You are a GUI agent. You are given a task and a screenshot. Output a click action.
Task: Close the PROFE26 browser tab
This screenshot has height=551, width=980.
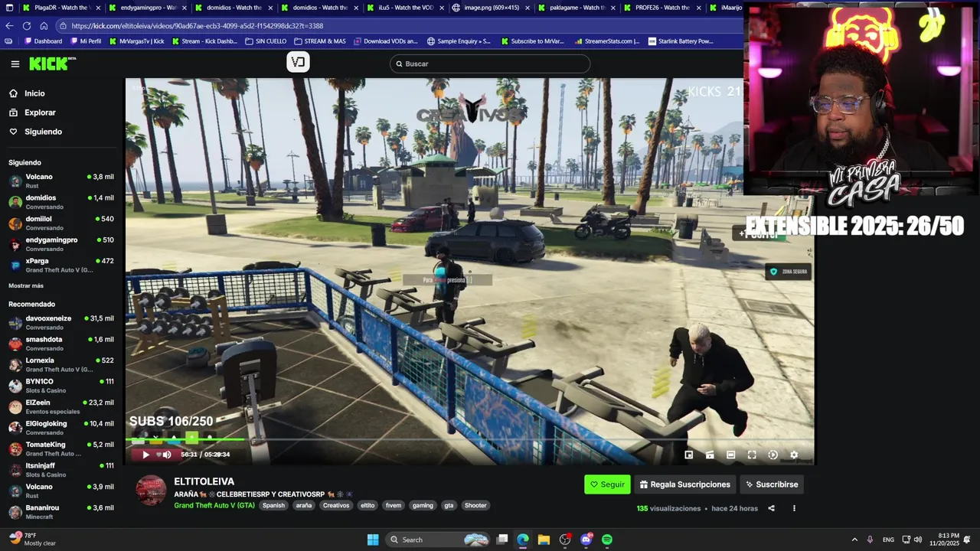coord(701,8)
